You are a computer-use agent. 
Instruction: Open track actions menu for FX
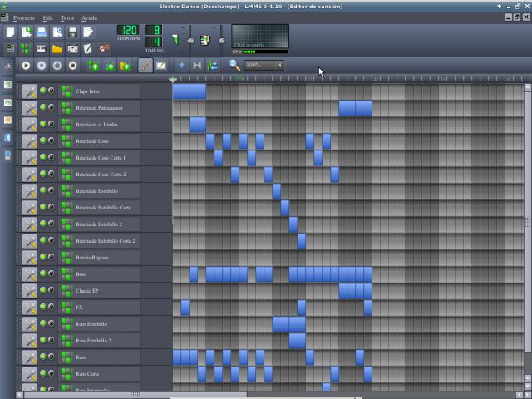coord(30,308)
